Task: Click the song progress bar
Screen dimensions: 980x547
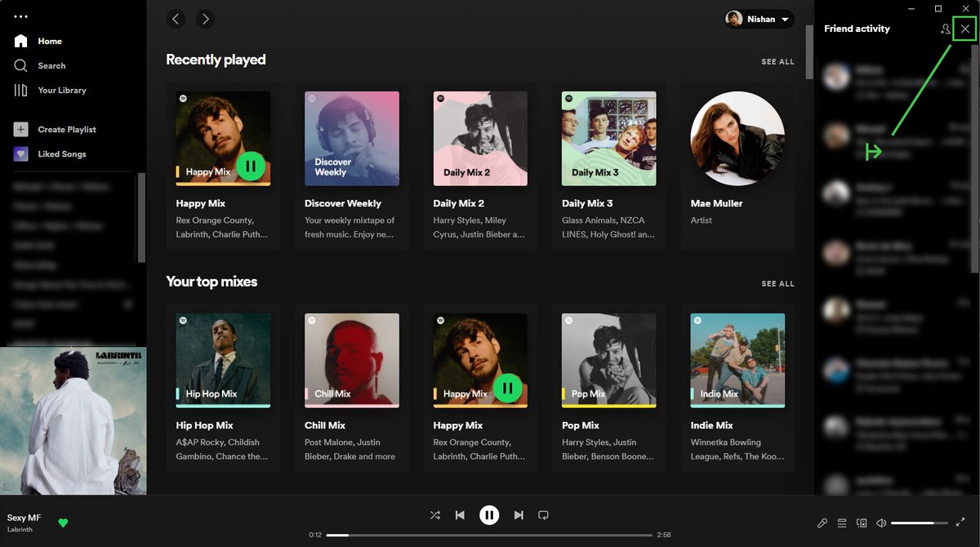Action: click(x=489, y=535)
